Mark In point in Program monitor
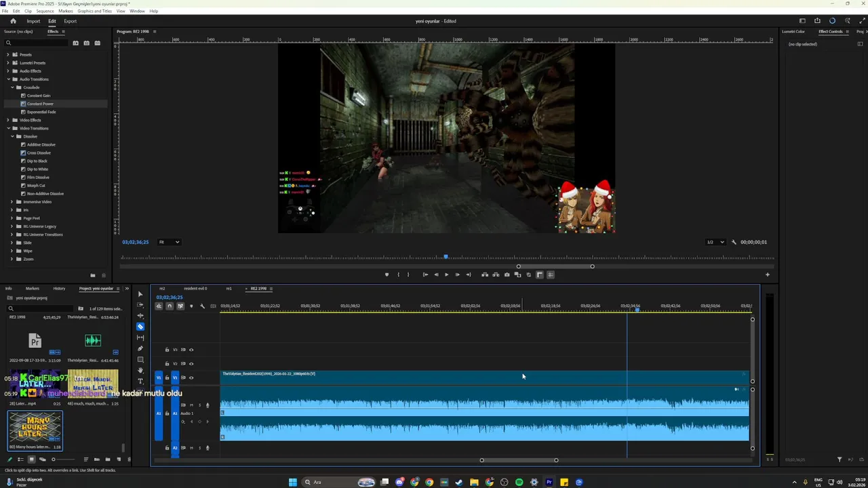Viewport: 868px width, 488px height. (398, 274)
